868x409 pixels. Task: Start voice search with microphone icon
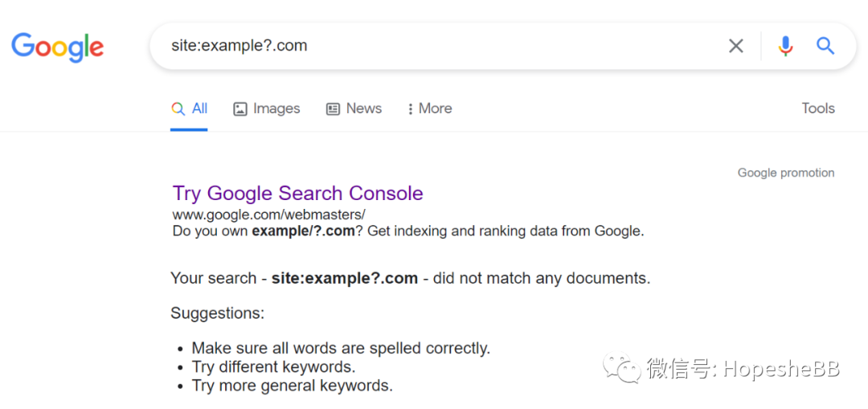point(785,46)
